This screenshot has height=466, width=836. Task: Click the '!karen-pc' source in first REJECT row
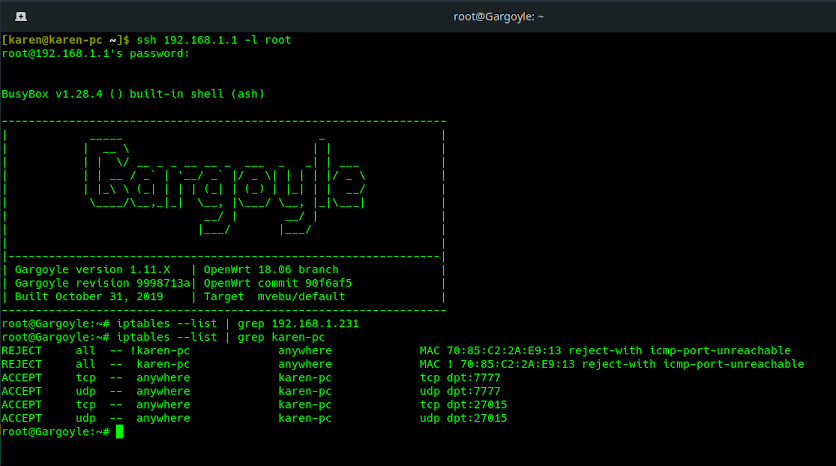(x=160, y=351)
